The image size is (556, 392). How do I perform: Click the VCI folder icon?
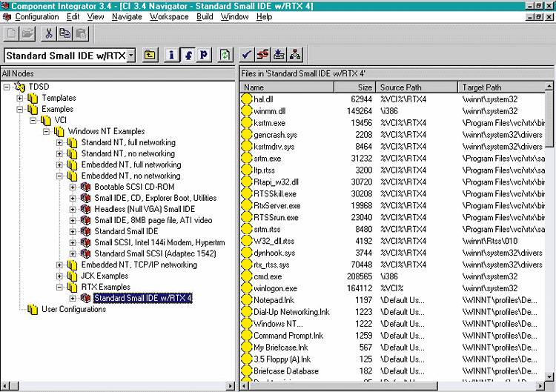(46, 120)
